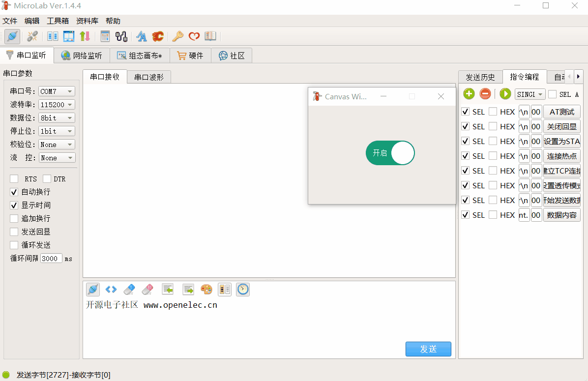Click right arrow to show more tabs
Image resolution: width=588 pixels, height=381 pixels.
tap(578, 77)
